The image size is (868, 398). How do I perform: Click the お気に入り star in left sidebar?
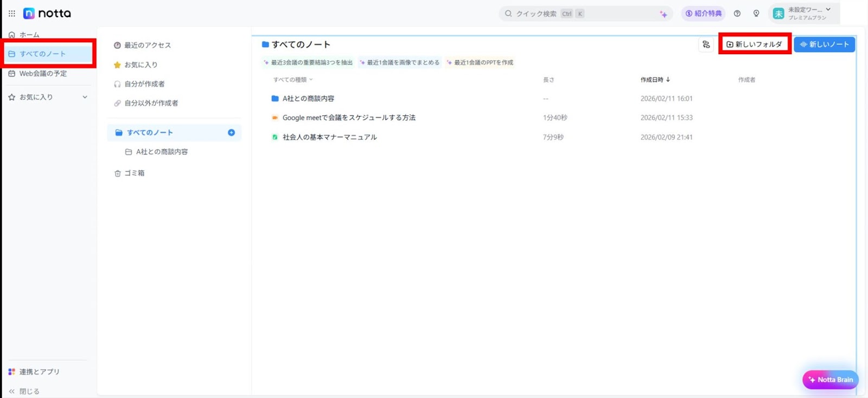click(11, 97)
